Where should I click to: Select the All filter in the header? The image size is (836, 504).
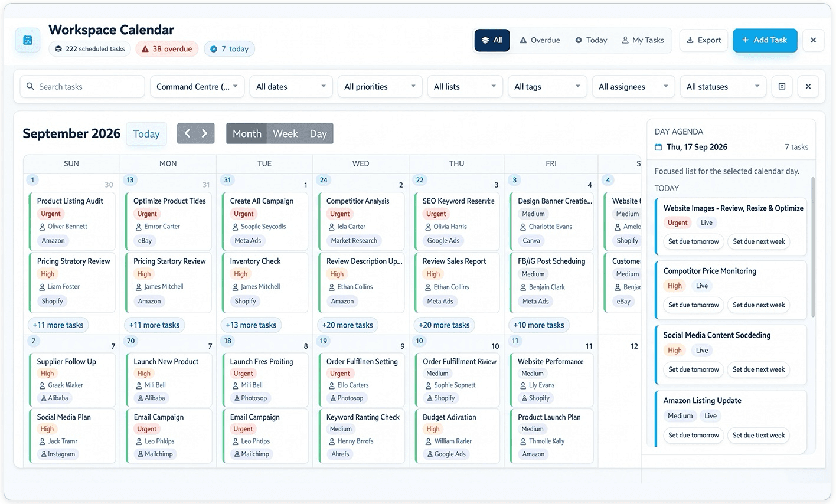point(492,40)
